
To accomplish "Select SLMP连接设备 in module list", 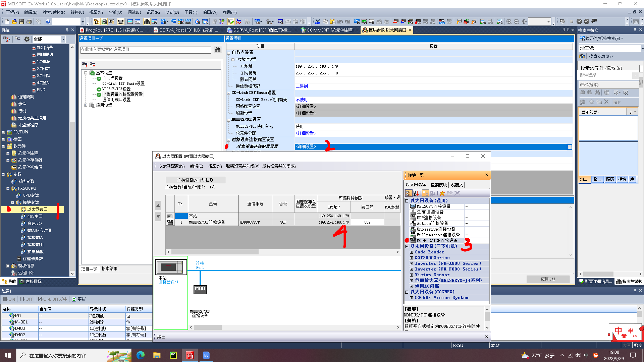I will [430, 212].
